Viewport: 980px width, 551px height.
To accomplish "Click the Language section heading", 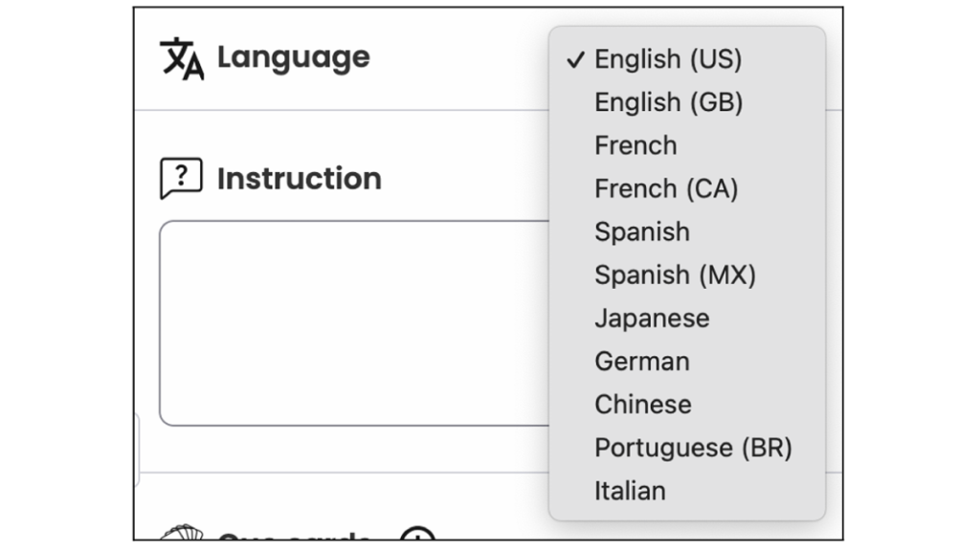I will pyautogui.click(x=293, y=57).
